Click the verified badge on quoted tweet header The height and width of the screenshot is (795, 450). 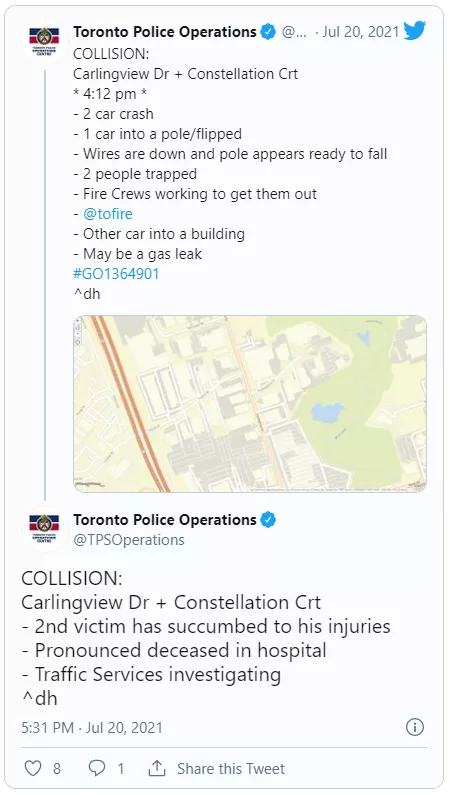[x=268, y=32]
